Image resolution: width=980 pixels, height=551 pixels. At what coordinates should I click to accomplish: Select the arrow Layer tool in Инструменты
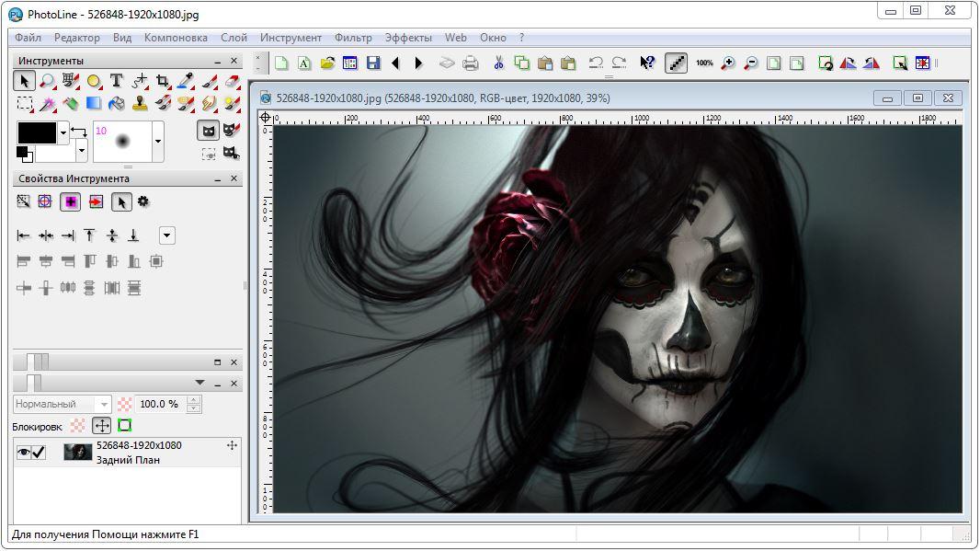(24, 81)
